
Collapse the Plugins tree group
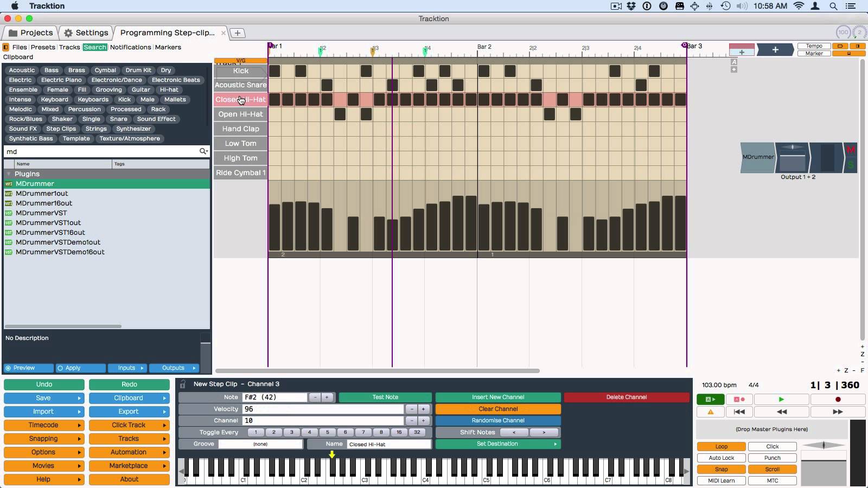point(9,174)
